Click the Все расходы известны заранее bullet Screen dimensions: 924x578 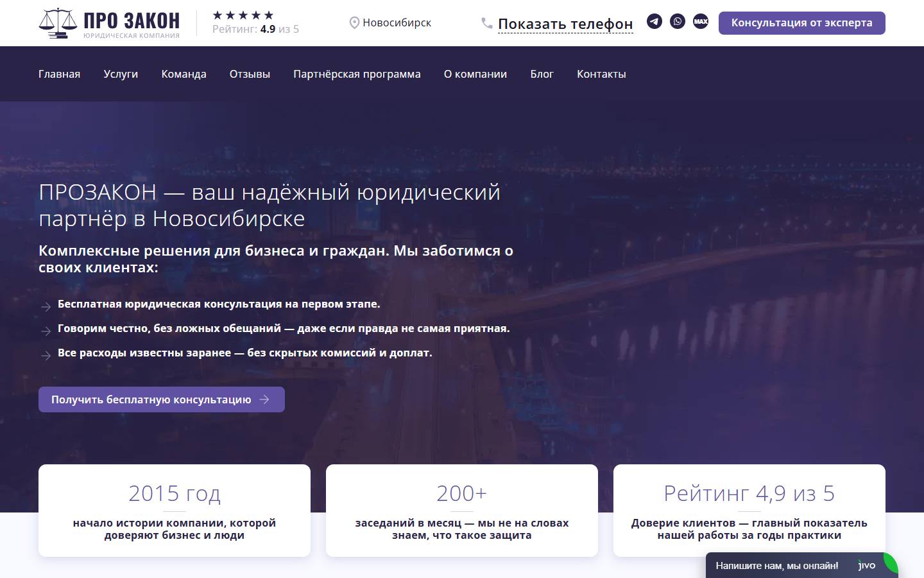(245, 353)
